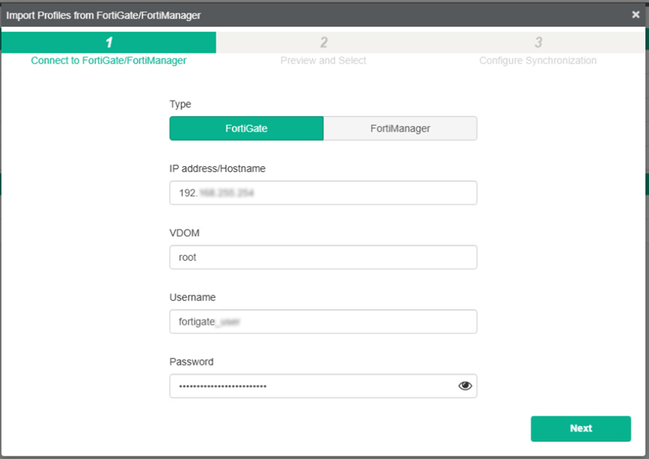Image resolution: width=649 pixels, height=459 pixels.
Task: Click the Type label text
Action: 180,104
